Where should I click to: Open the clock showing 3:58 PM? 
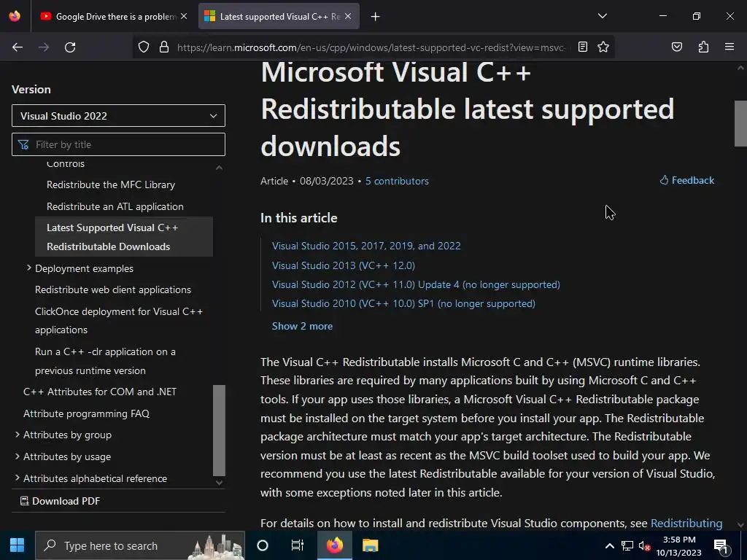tap(679, 545)
